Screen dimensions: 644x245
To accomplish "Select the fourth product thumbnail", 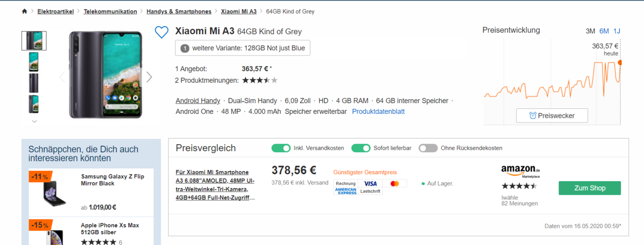I will coord(34,104).
